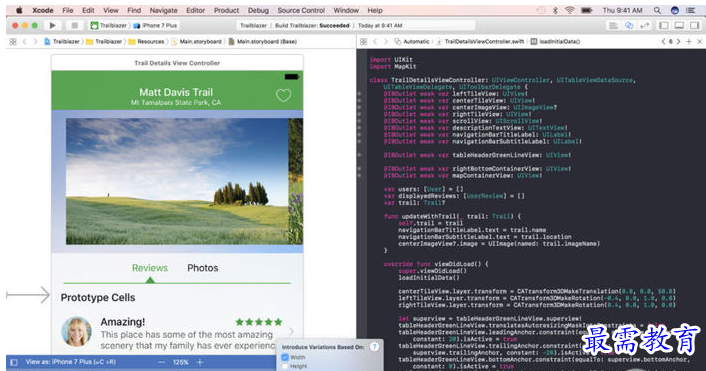Screen dimensions: 706x371
Task: Open Spotlight search in menu bar
Action: coord(657,10)
